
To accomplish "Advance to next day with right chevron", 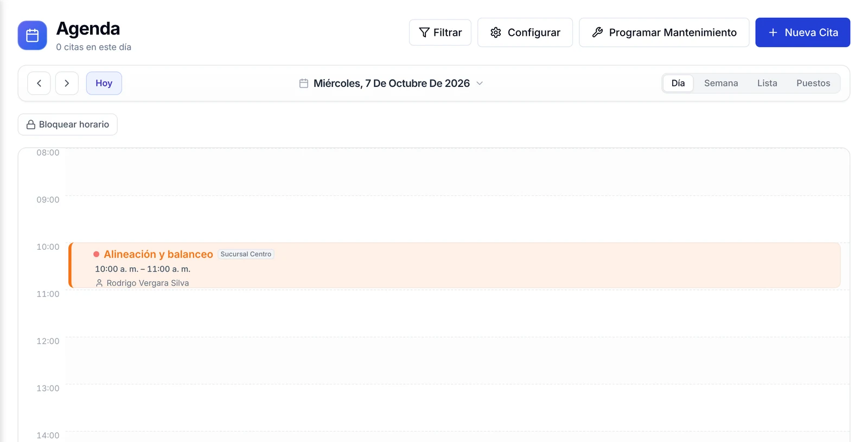I will [67, 83].
